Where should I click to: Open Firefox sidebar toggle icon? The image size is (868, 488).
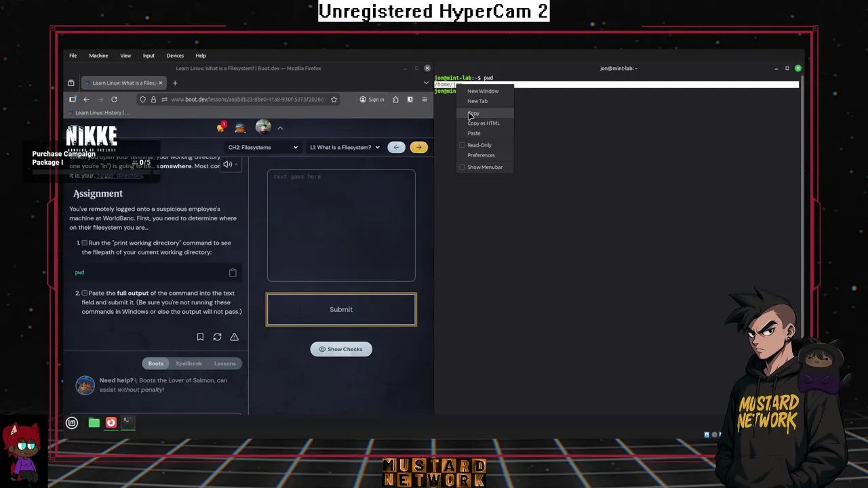click(73, 100)
